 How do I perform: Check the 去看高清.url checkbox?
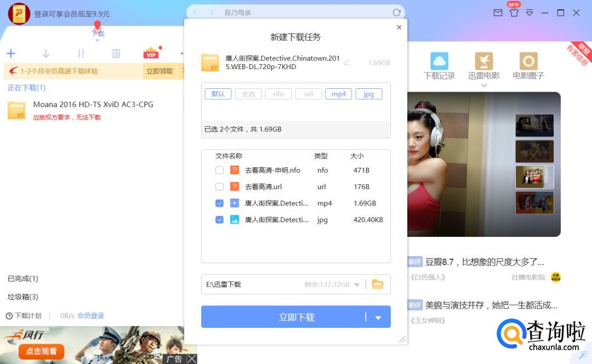[x=219, y=186]
